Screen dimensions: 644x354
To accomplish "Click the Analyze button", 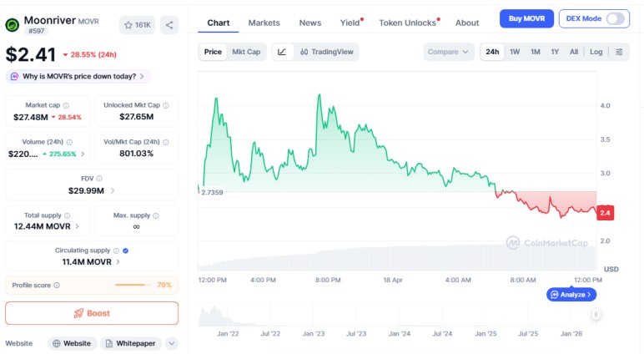I will [x=571, y=295].
